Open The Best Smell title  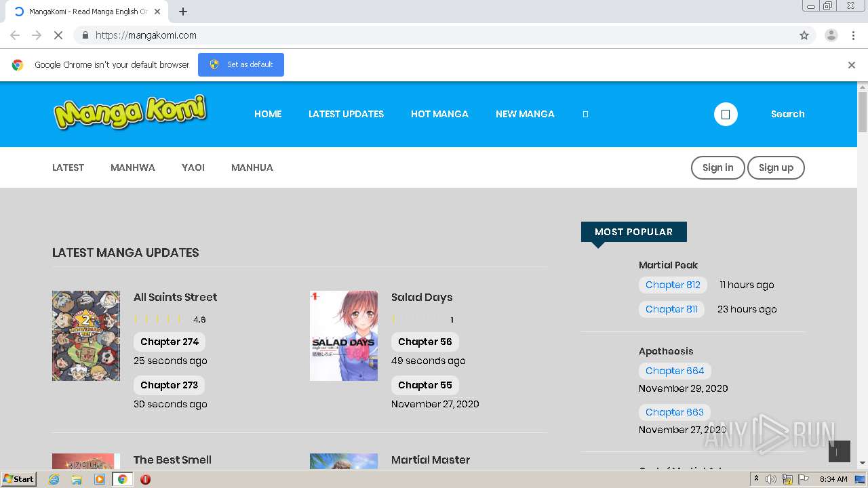[x=172, y=460]
